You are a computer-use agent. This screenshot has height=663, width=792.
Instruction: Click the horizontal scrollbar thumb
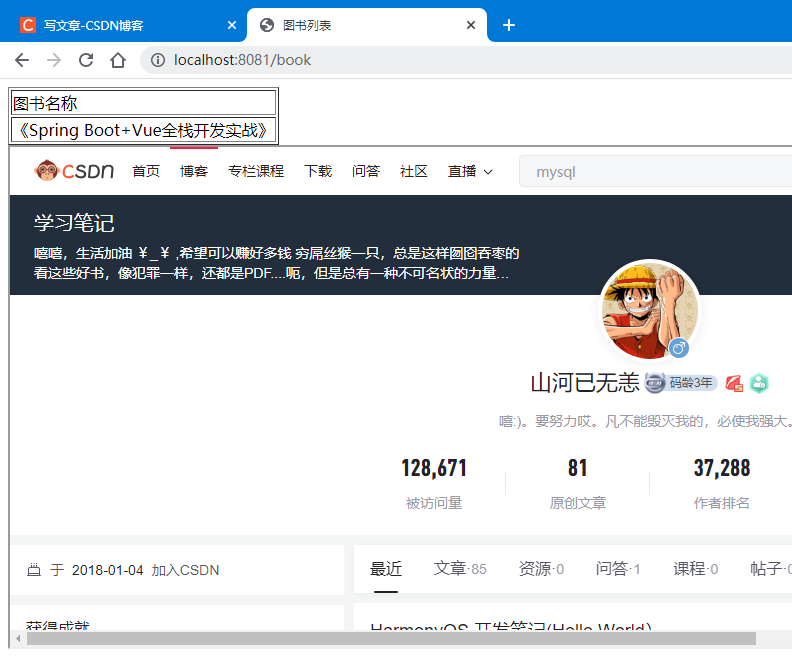391,639
